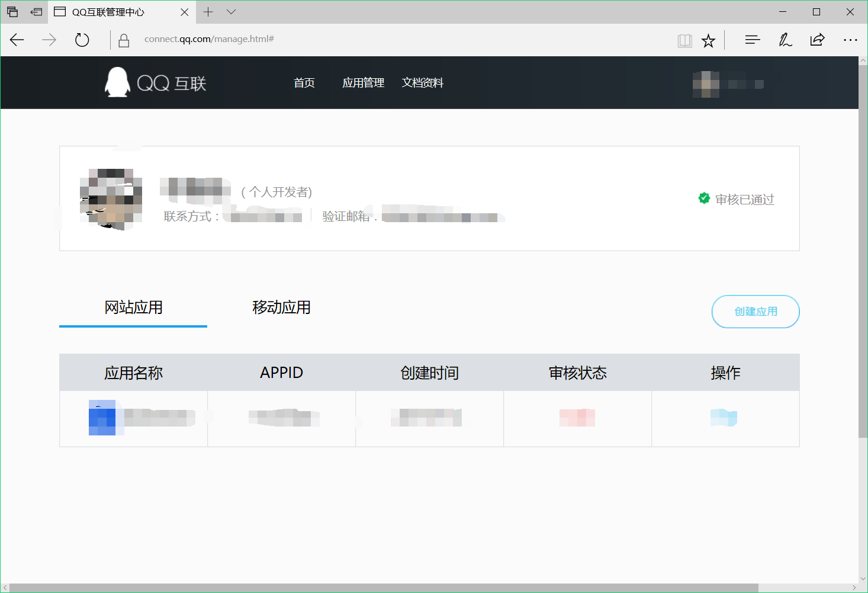The height and width of the screenshot is (593, 868).
Task: Switch to the 移动应用 tab
Action: click(281, 307)
